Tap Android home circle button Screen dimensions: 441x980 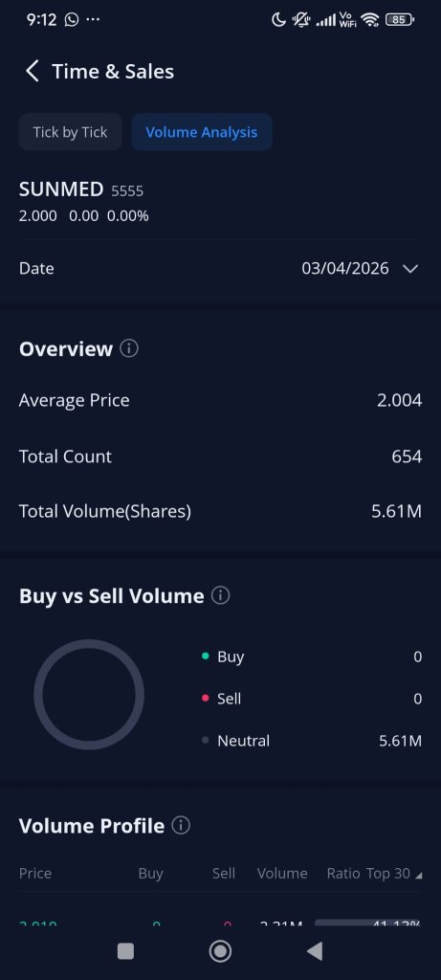click(x=220, y=951)
